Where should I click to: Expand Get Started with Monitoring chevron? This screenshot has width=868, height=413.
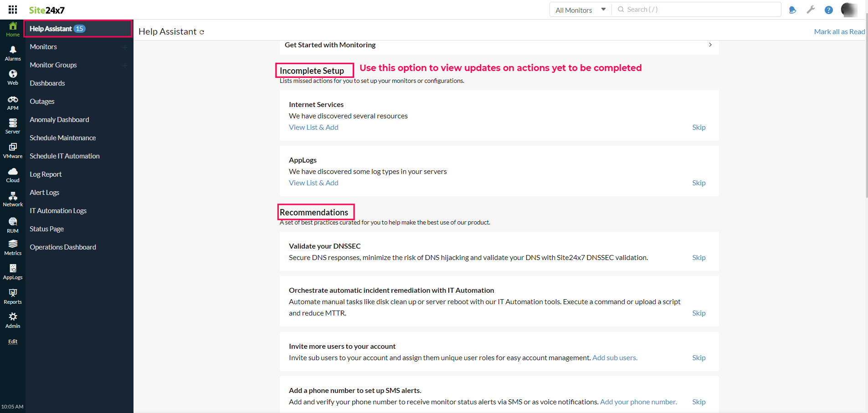pyautogui.click(x=710, y=45)
